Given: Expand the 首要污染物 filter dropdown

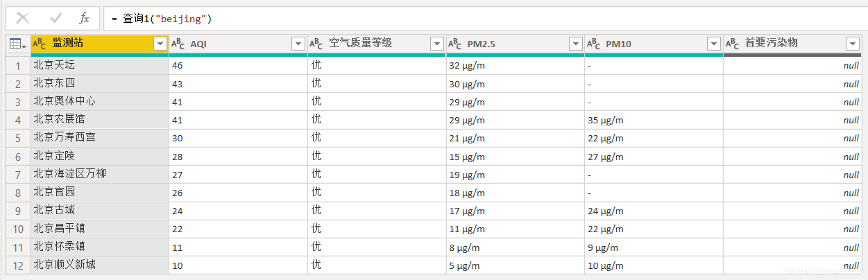Looking at the screenshot, I should click(853, 44).
